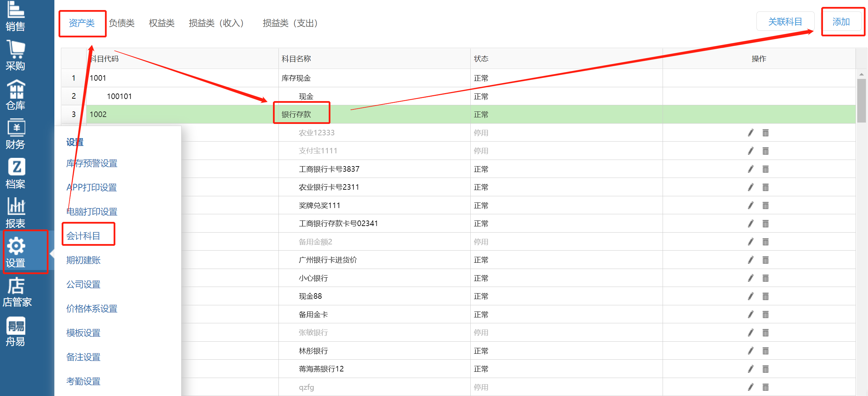This screenshot has height=396, width=868.
Task: Edit the 备用金卡 row
Action: (x=751, y=314)
